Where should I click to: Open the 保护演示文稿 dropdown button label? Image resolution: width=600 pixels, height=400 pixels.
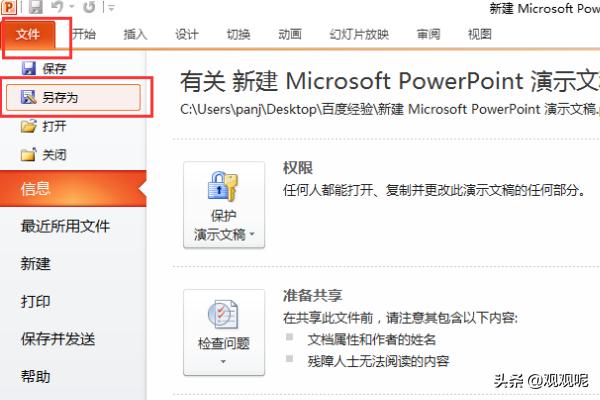(x=224, y=225)
